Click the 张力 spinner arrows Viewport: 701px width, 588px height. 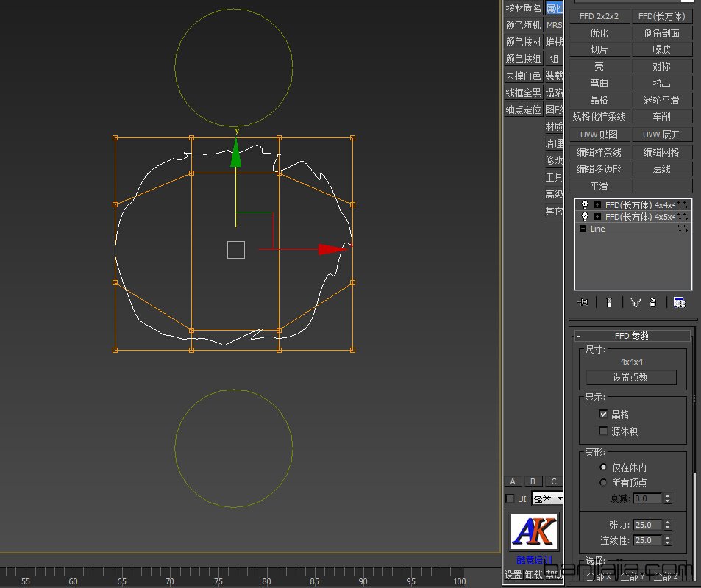pyautogui.click(x=667, y=525)
